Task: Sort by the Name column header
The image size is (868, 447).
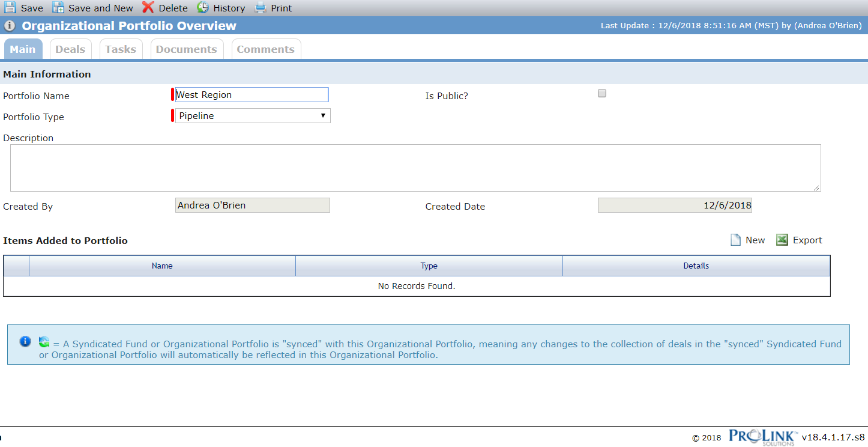Action: click(162, 266)
